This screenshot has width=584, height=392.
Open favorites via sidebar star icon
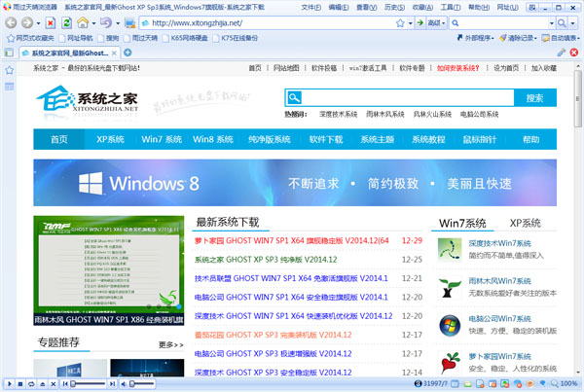pyautogui.click(x=10, y=70)
